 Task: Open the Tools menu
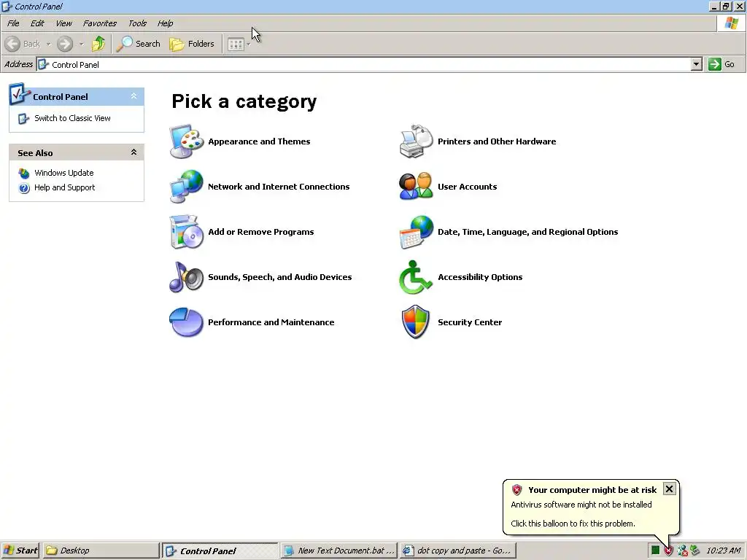pos(137,23)
